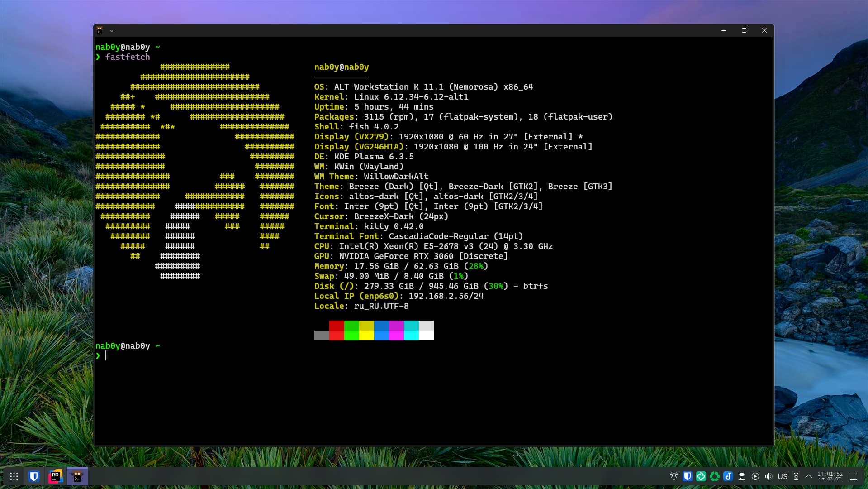Screen dimensions: 868x489
Task: Open the clipboard tray icon
Action: [742, 476]
